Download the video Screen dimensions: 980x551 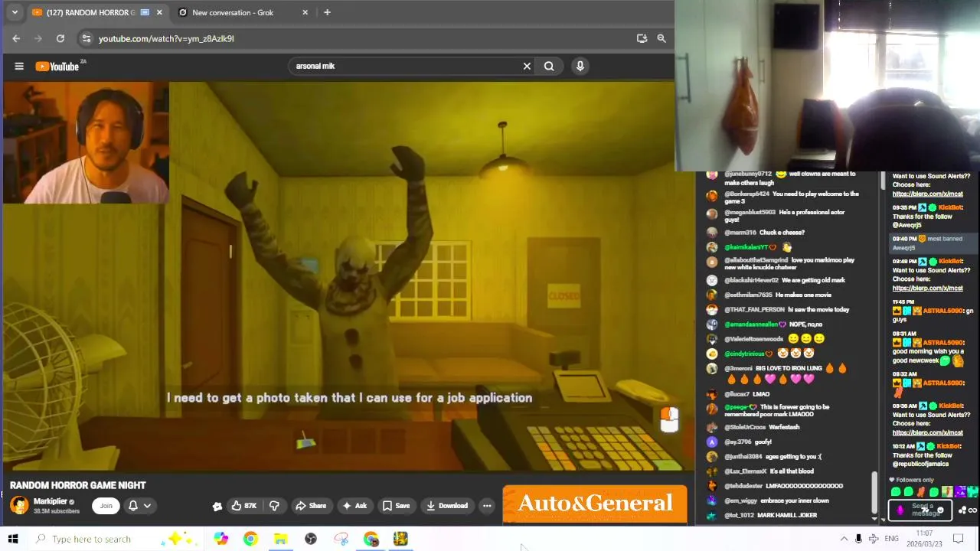[x=447, y=506]
